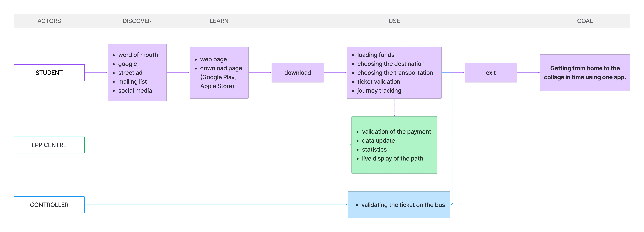
Task: Select the 'social media' bullet item
Action: (135, 91)
